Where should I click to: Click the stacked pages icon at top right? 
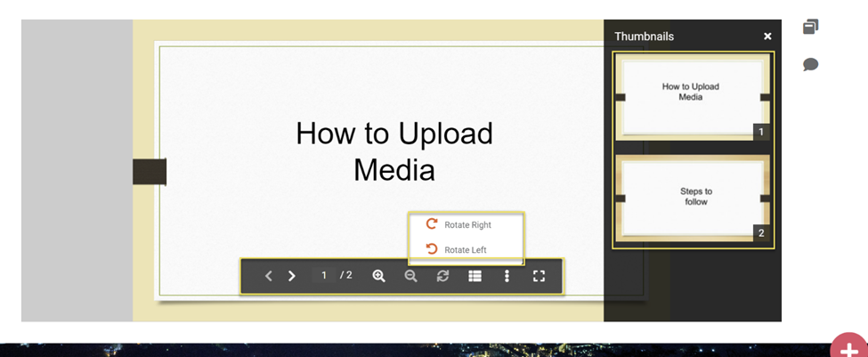click(810, 27)
